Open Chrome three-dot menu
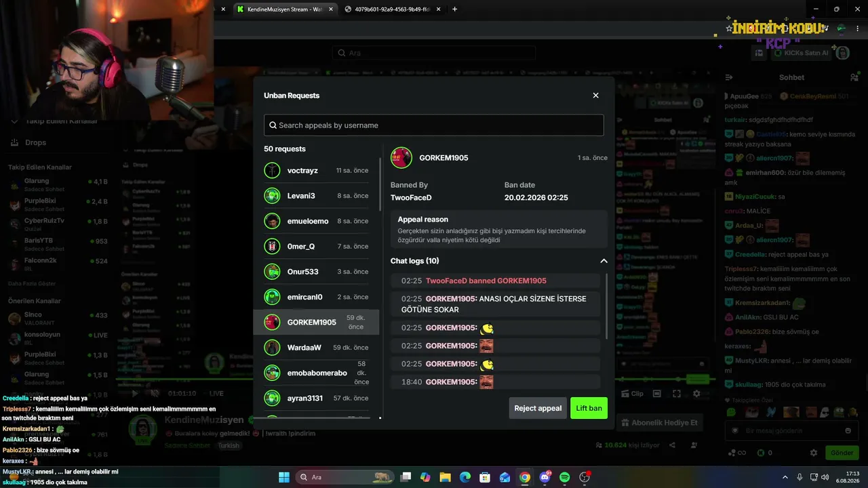868x488 pixels. point(856,28)
